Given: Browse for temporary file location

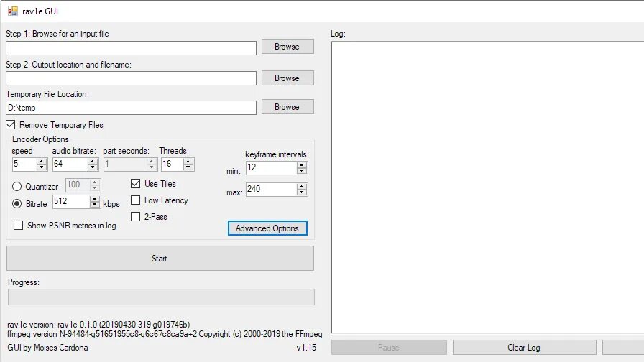Looking at the screenshot, I should (x=287, y=107).
